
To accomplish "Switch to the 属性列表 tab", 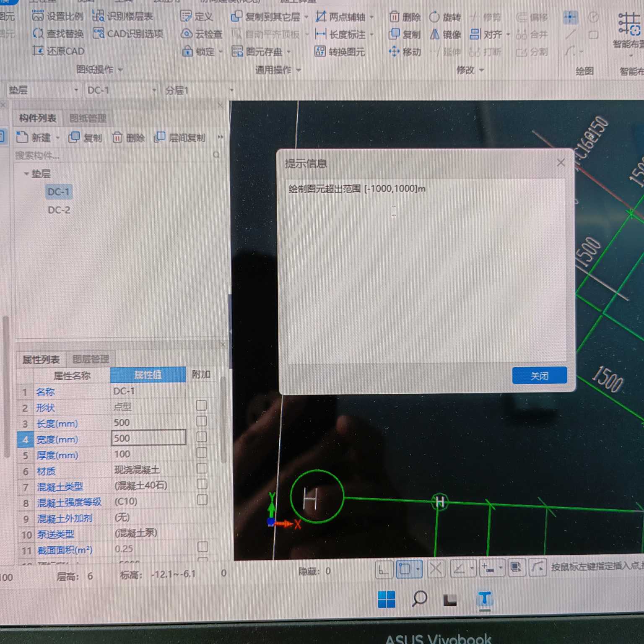I will [41, 359].
